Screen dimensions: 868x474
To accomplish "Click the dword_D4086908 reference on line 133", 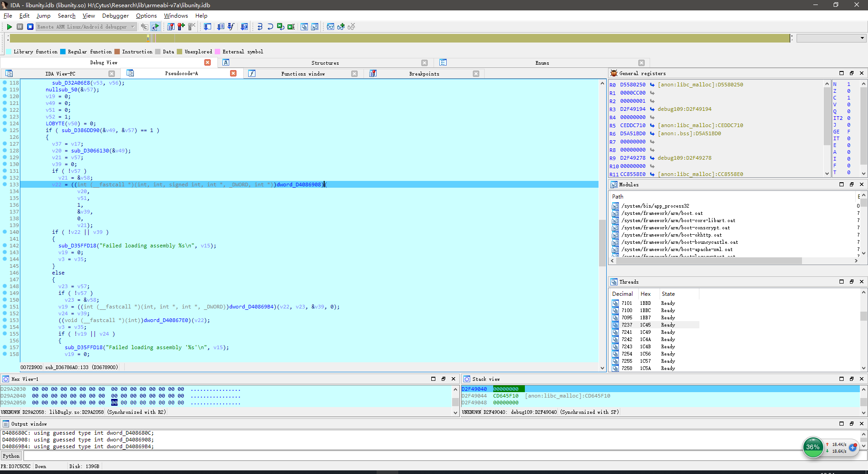I will click(298, 185).
